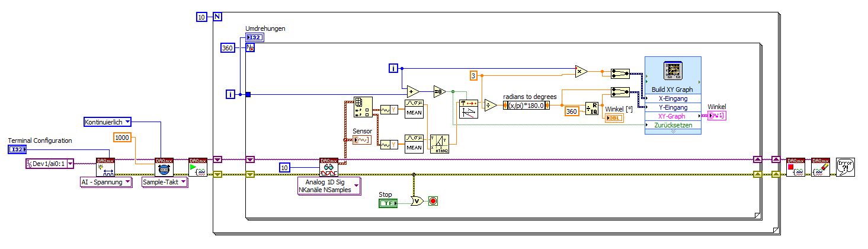Image resolution: width=868 pixels, height=249 pixels.
Task: Click the 10 samples constant near DAQmx Read
Action: pos(285,168)
